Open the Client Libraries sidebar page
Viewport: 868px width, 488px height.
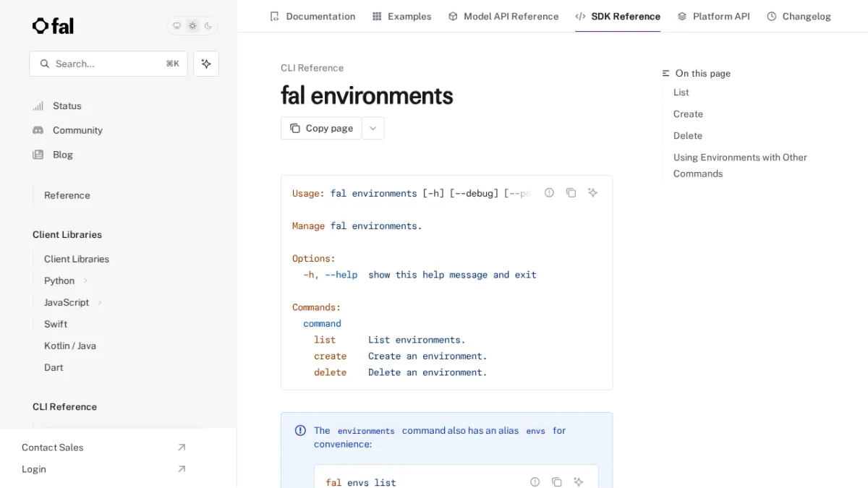77,259
